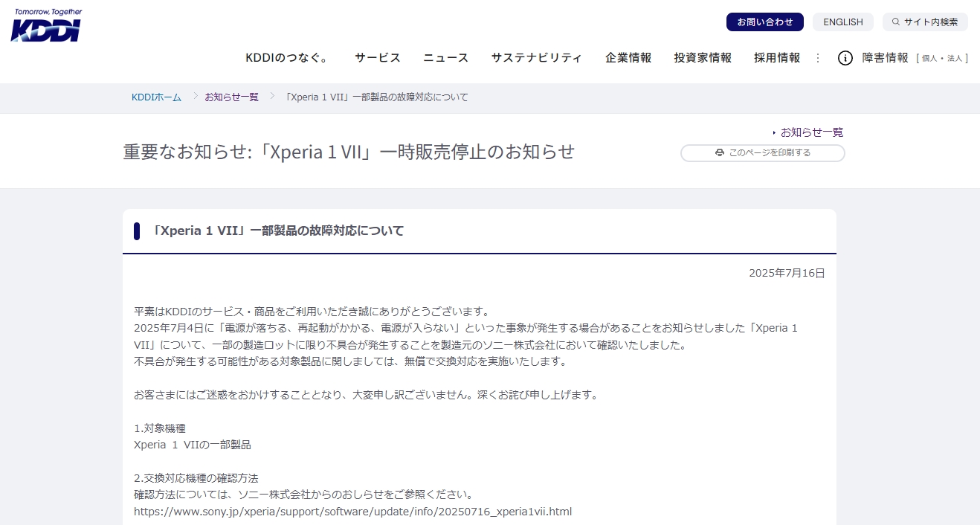The width and height of the screenshot is (980, 525).
Task: Click the 「Xperia 1 VII」一部製品の故障対応について card heading
Action: [x=277, y=231]
